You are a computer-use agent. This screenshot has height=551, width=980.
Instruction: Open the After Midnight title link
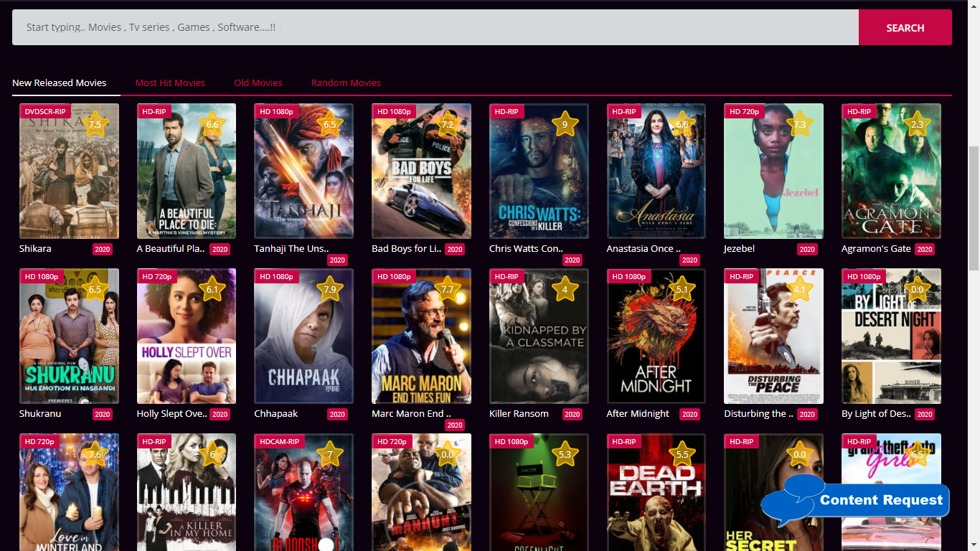pyautogui.click(x=637, y=414)
